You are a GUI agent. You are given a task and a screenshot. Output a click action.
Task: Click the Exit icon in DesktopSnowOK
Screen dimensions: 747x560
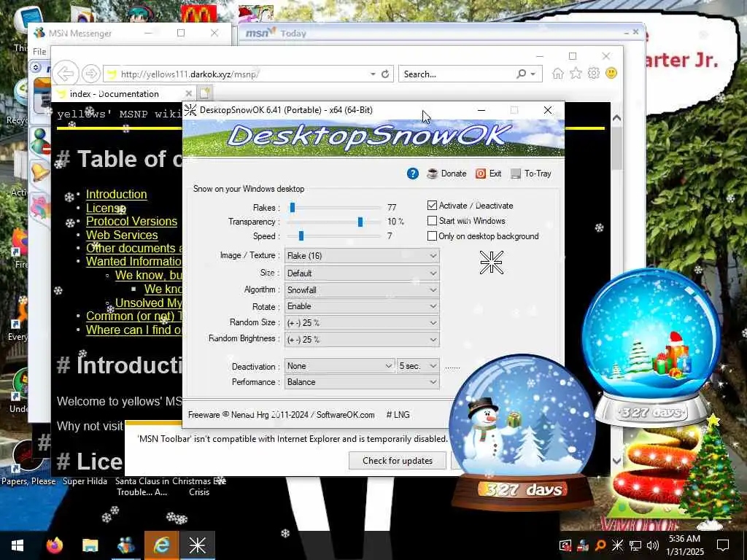481,174
